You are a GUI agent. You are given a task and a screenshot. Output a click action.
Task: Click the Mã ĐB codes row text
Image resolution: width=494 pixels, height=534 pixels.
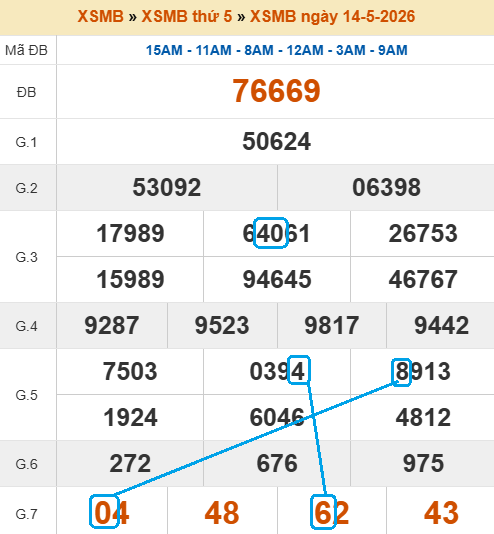coord(276,50)
